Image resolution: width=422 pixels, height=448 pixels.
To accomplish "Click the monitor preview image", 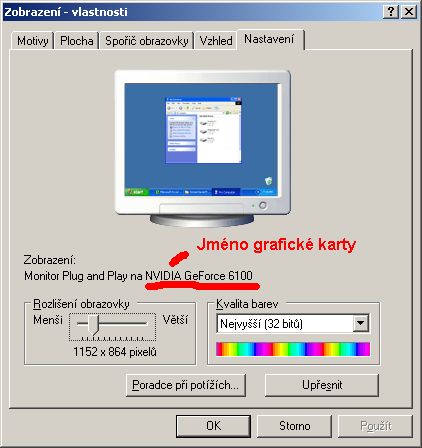I will (x=202, y=148).
